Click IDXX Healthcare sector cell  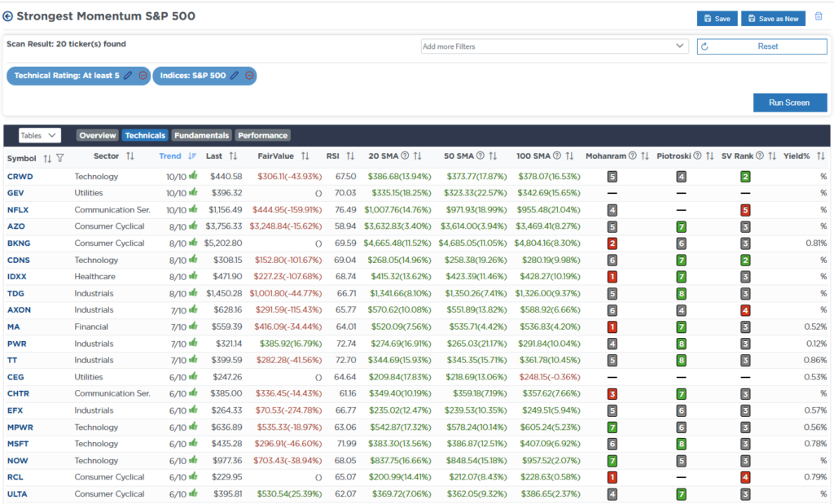click(x=94, y=277)
